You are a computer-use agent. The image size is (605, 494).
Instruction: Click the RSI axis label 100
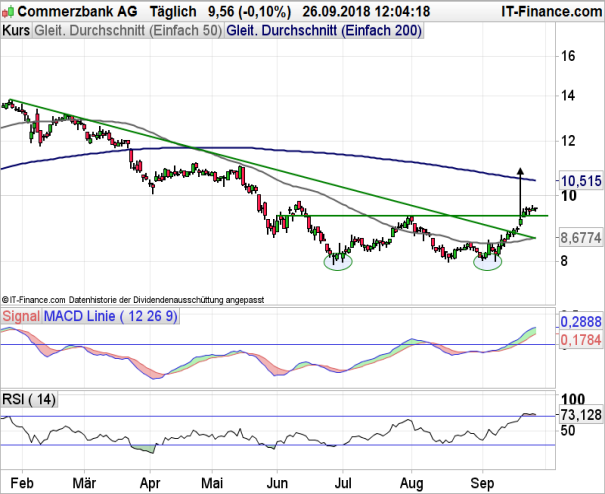pos(573,399)
